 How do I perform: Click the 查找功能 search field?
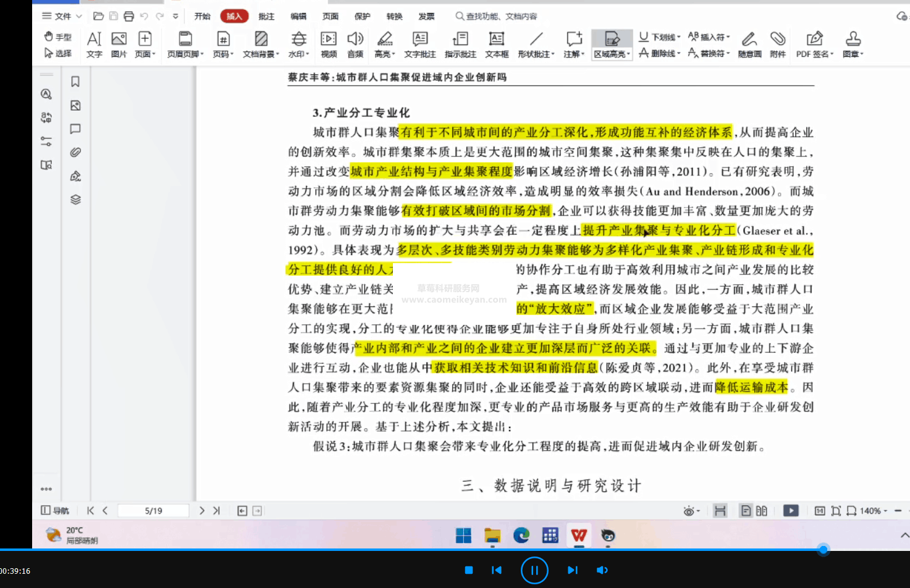pyautogui.click(x=497, y=16)
